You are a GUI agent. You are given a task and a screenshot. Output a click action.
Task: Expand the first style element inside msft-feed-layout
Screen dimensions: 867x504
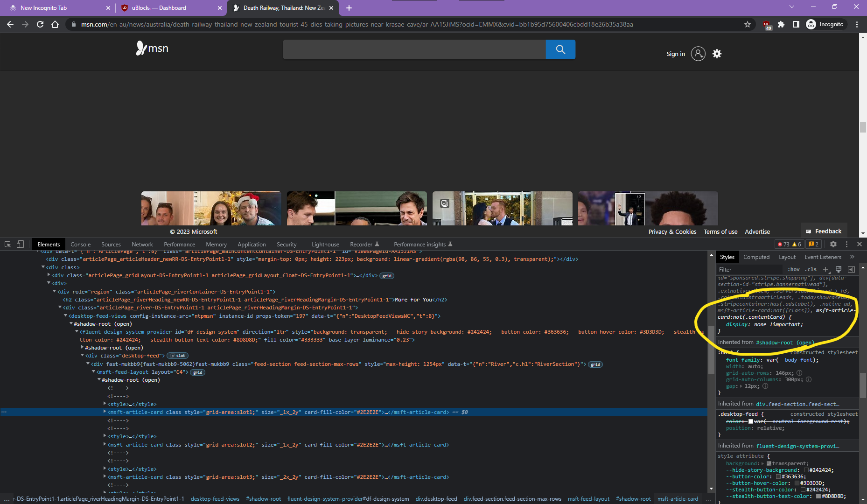tap(105, 404)
